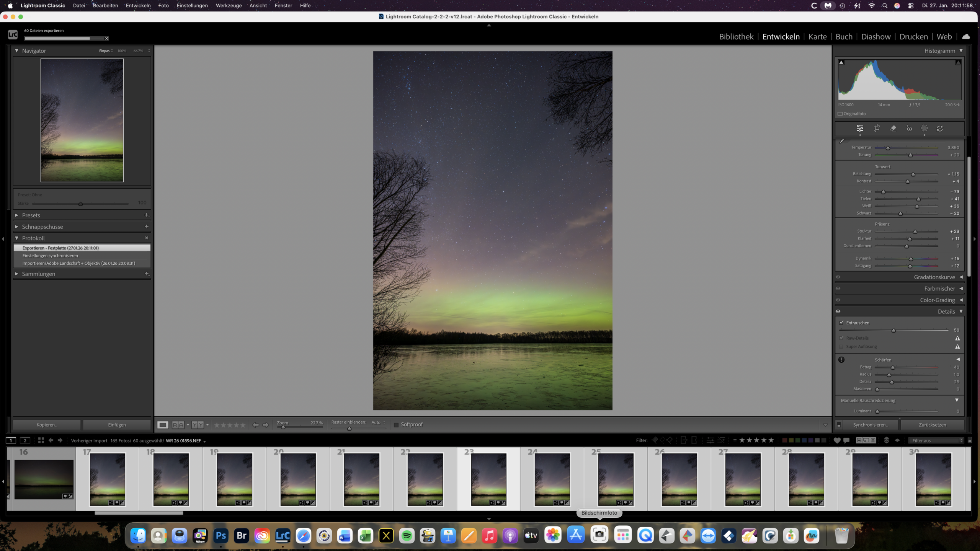Adjust the Belichtung slider handle
Image resolution: width=980 pixels, height=551 pixels.
tap(913, 174)
